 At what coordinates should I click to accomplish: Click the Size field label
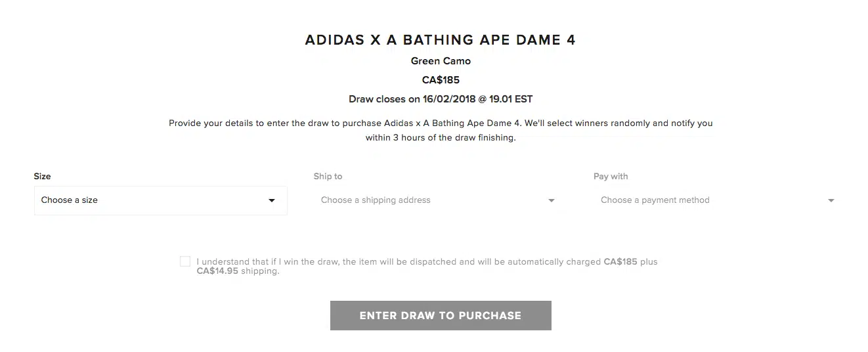point(42,176)
